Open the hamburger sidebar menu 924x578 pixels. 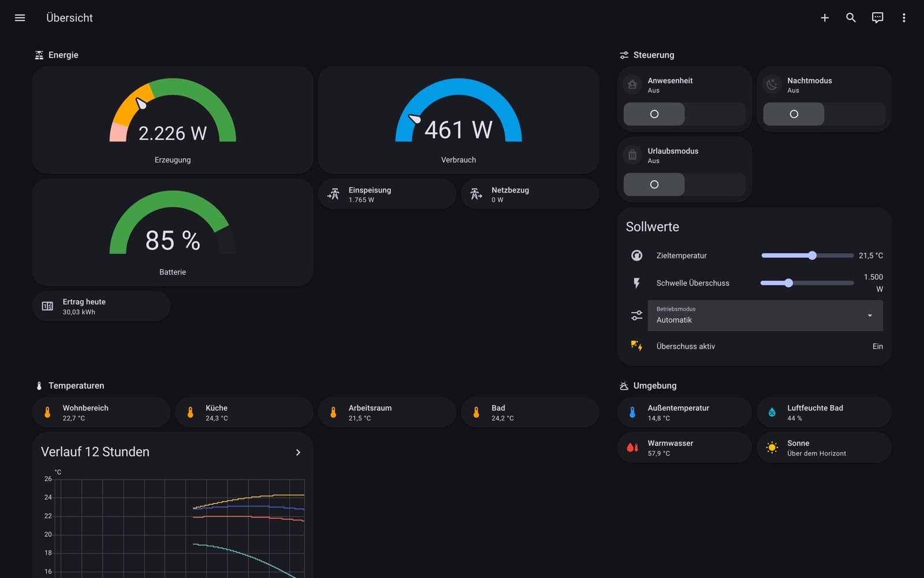(x=20, y=18)
